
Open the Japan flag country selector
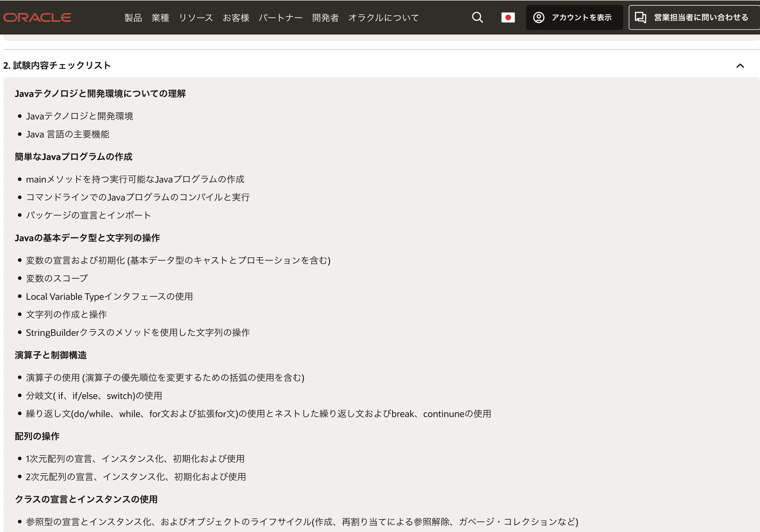click(x=508, y=17)
